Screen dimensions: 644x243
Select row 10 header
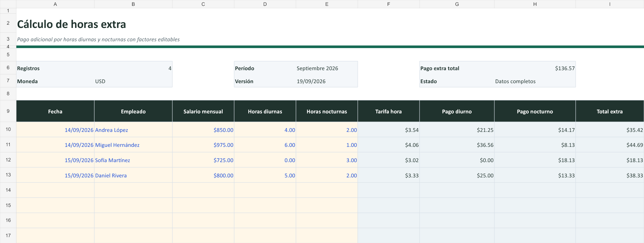click(x=8, y=129)
